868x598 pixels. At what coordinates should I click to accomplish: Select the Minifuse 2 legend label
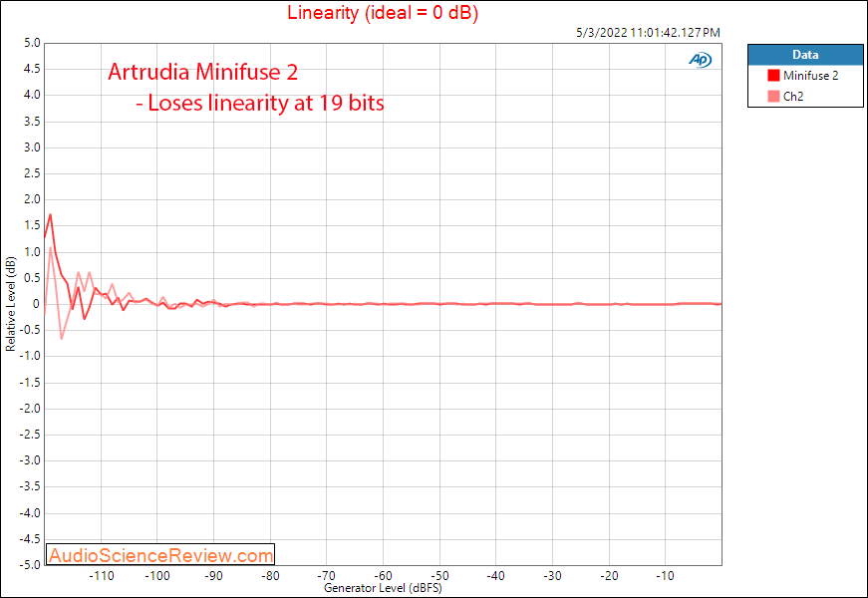(x=810, y=76)
